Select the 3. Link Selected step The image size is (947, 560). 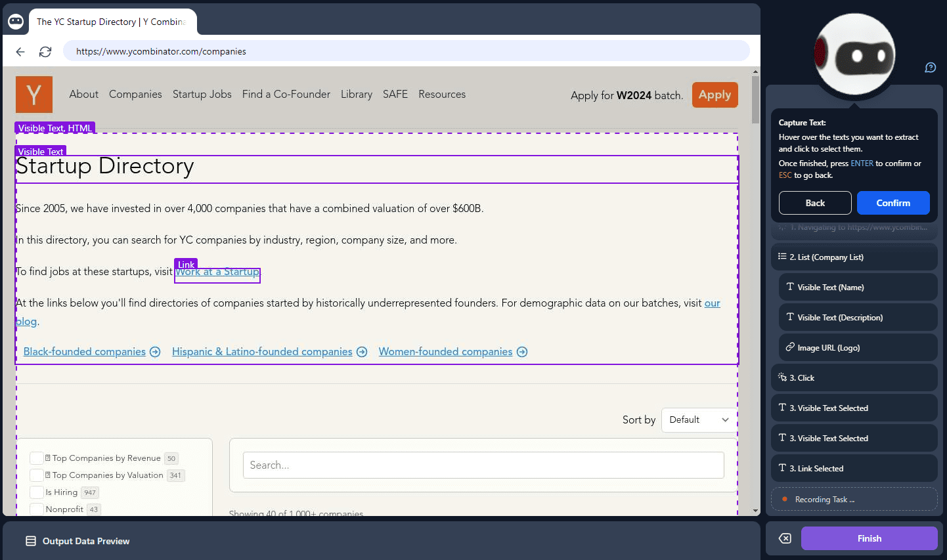click(854, 468)
